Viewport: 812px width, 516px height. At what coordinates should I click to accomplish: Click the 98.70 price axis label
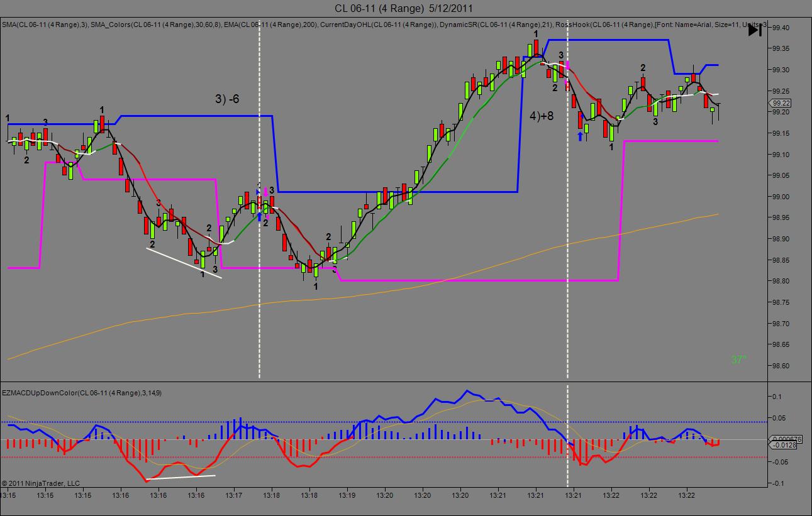tap(782, 324)
